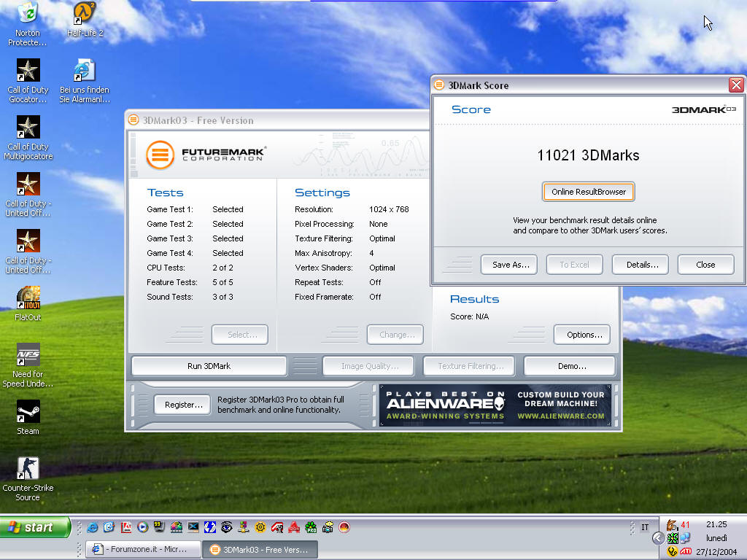Open the Windows start menu

click(x=35, y=527)
